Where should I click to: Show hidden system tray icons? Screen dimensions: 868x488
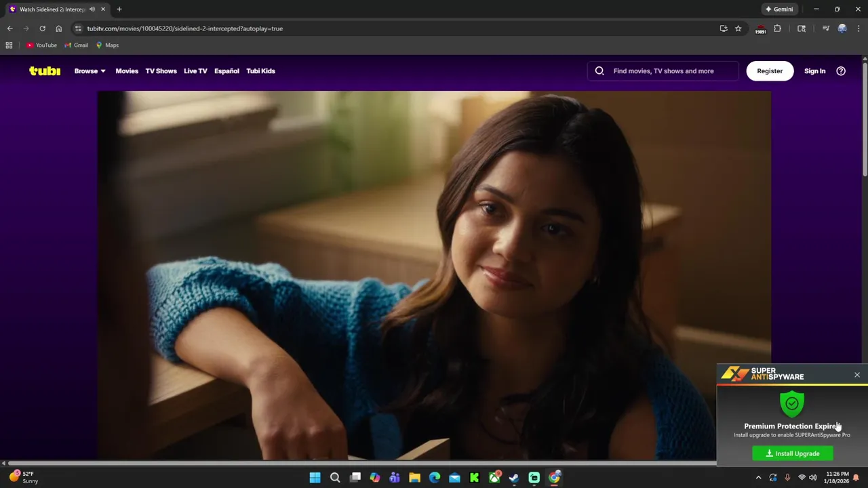tap(758, 478)
